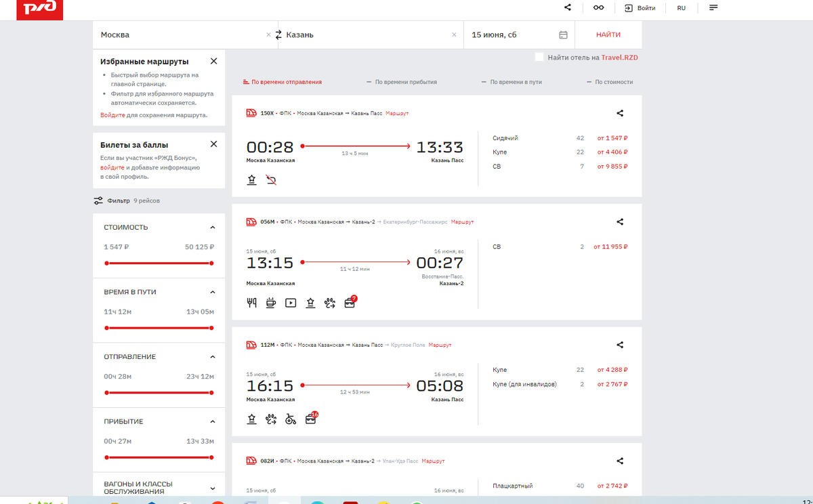This screenshot has height=504, width=813.
Task: Click the НАЙТИ search button
Action: pyautogui.click(x=608, y=35)
